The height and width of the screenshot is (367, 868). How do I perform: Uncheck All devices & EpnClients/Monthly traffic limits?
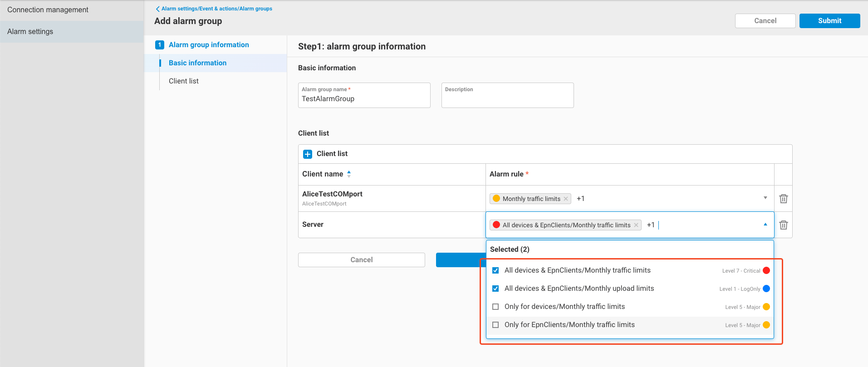click(x=495, y=270)
